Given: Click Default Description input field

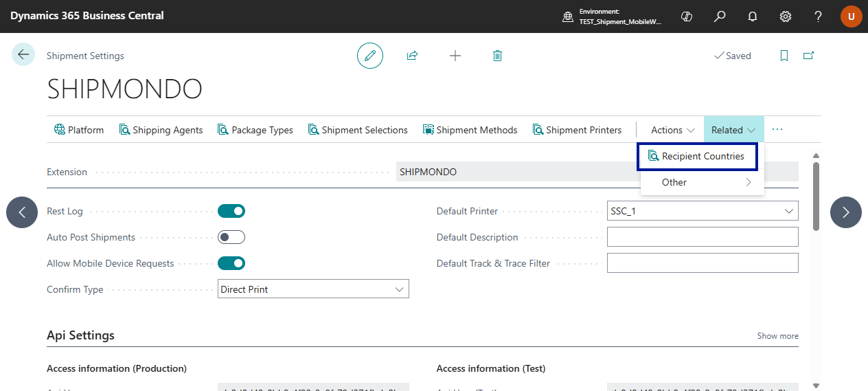Looking at the screenshot, I should click(703, 237).
